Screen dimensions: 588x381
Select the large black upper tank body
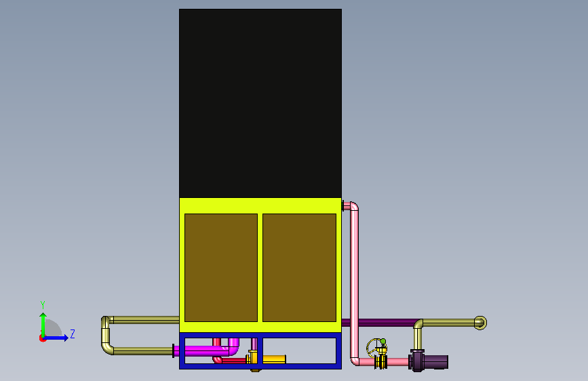click(x=260, y=103)
